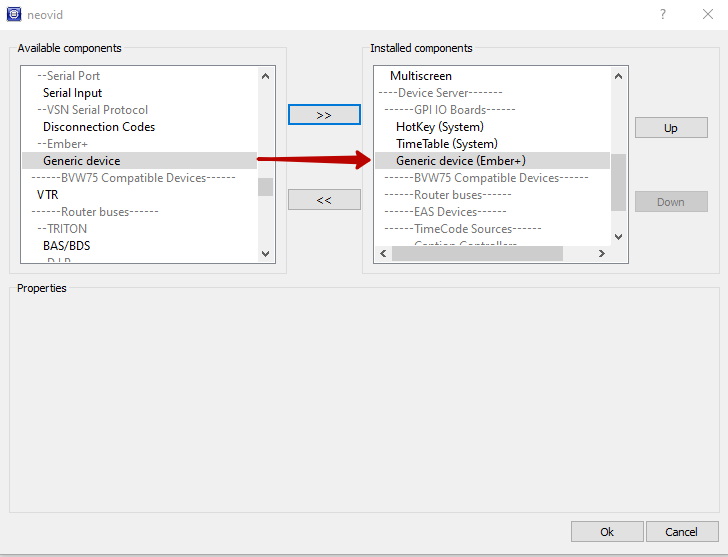Click the --Serial Port header row

point(139,76)
